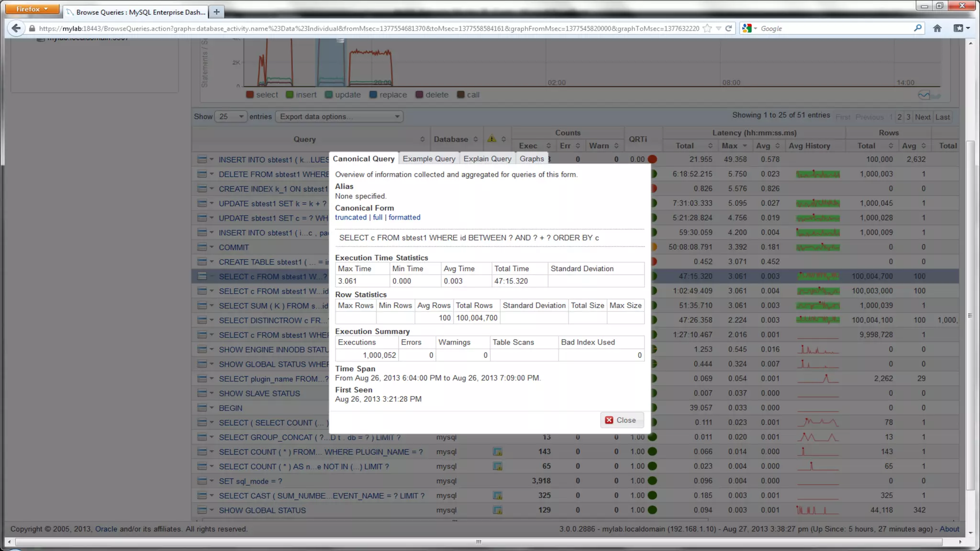Open the Show 25 entries dropdown
The height and width of the screenshot is (551, 980).
click(x=230, y=117)
